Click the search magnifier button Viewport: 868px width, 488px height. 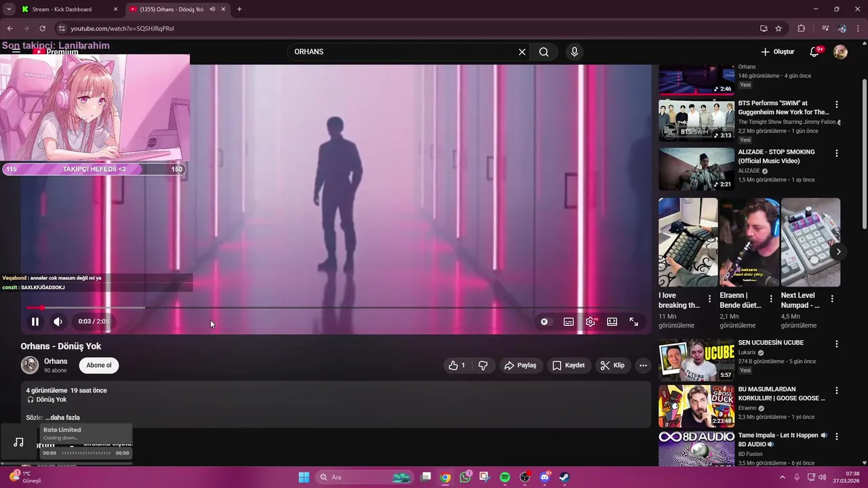(544, 52)
